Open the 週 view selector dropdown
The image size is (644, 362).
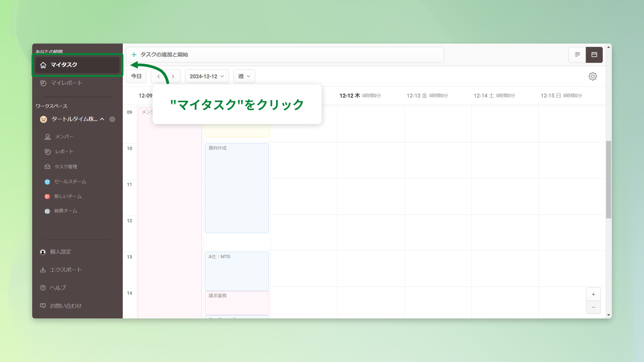point(244,76)
